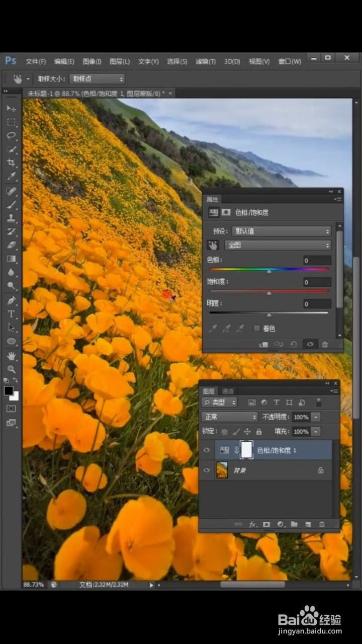Open 图层(L) menu
The image size is (362, 644).
coord(120,61)
